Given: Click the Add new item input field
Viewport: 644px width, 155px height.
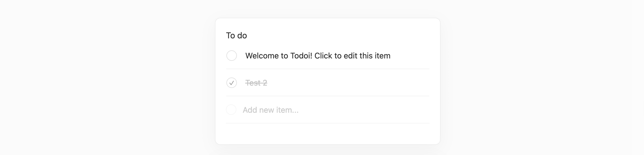Looking at the screenshot, I should click(313, 110).
